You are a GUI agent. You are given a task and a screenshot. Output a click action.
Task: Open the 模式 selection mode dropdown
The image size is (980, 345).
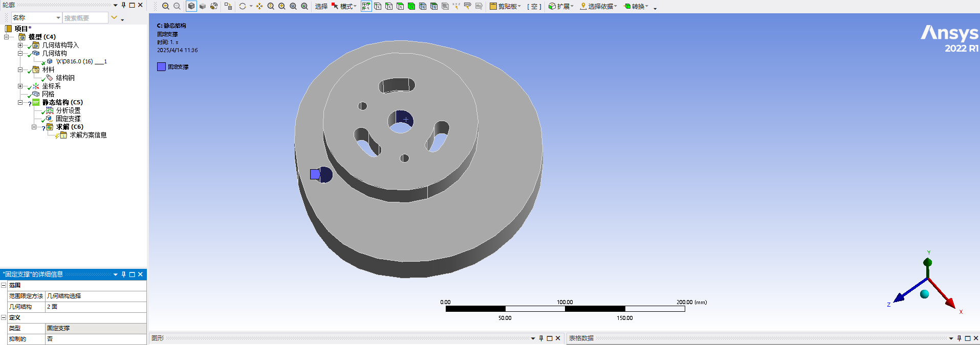344,6
